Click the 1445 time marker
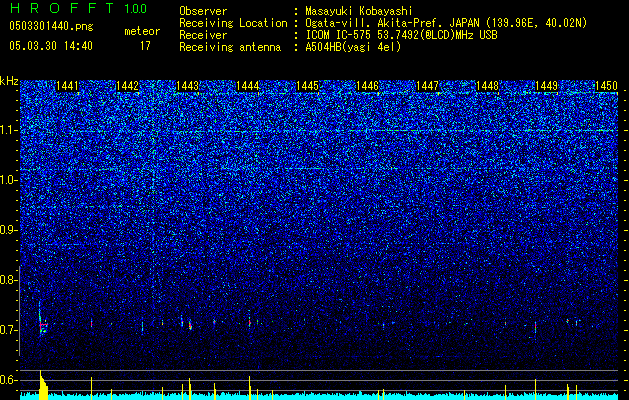629x400 pixels. (307, 86)
